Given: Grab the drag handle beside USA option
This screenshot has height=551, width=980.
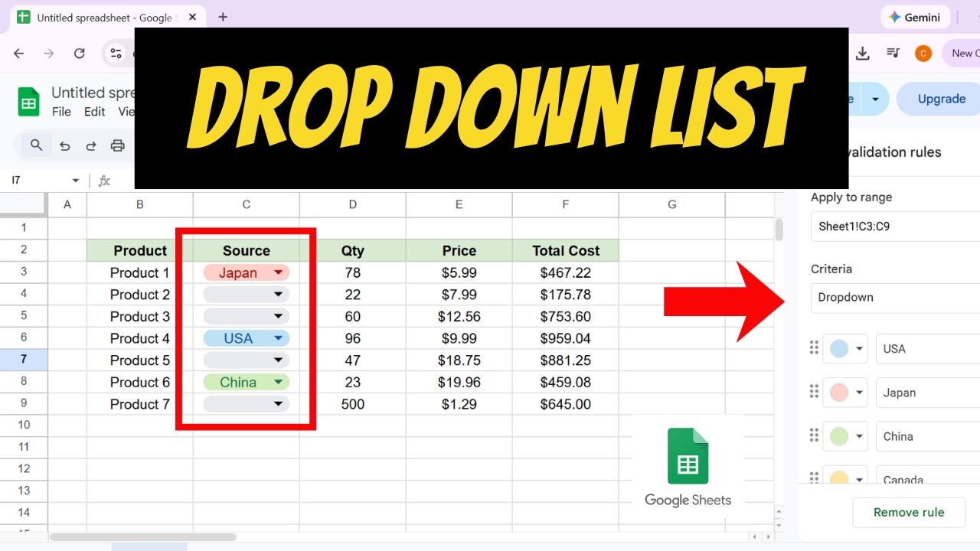Looking at the screenshot, I should [x=814, y=348].
